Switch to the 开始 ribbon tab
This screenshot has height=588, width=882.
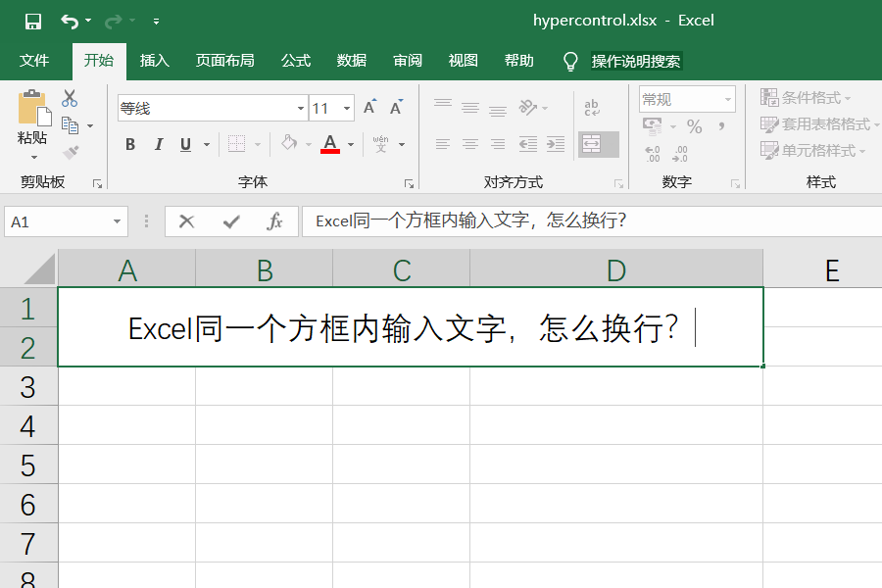pos(99,60)
